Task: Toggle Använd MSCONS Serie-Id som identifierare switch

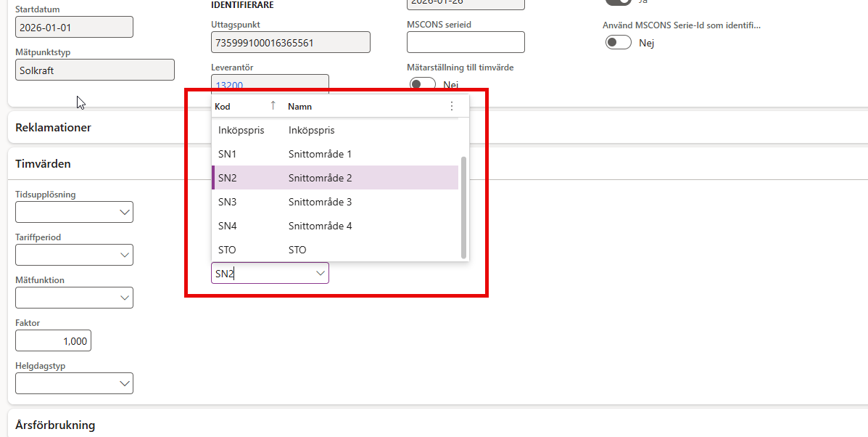Action: 619,43
